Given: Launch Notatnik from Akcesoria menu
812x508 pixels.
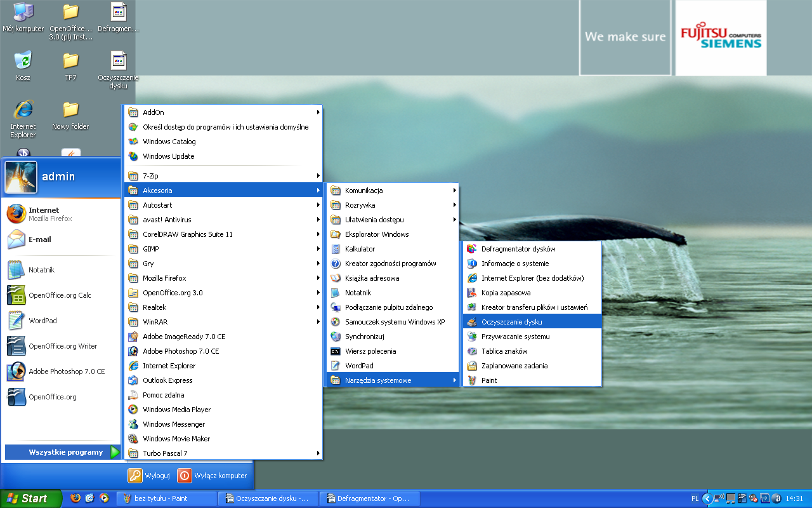Looking at the screenshot, I should (x=393, y=293).
